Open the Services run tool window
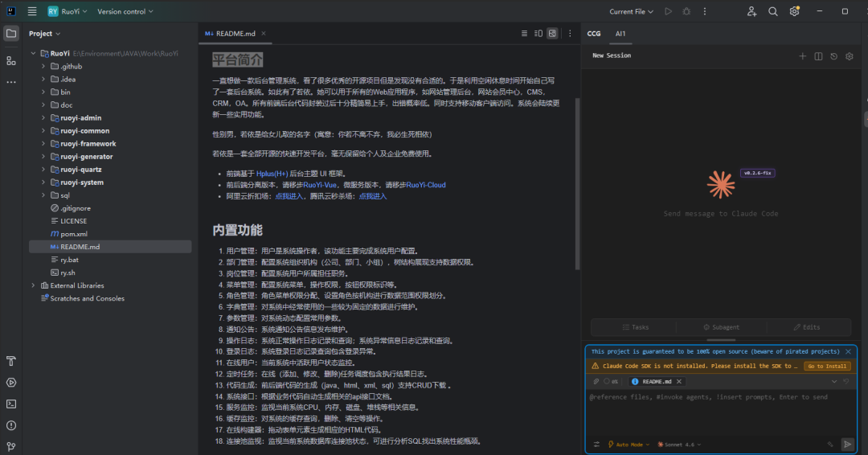The height and width of the screenshot is (455, 868). [x=11, y=383]
